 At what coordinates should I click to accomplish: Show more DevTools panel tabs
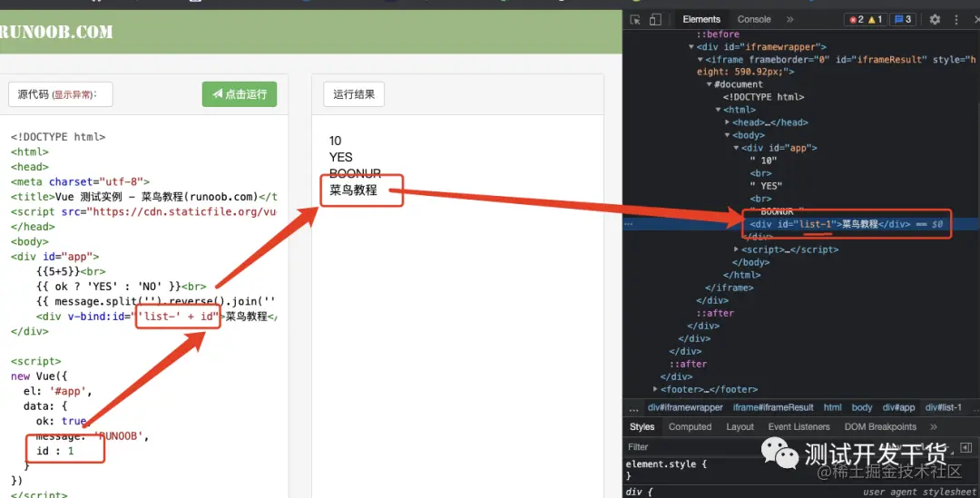tap(790, 19)
